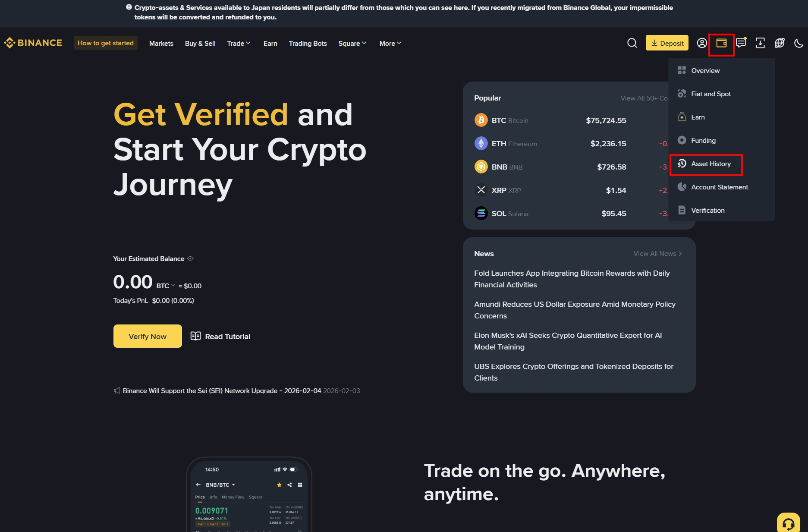Open the user profile icon
This screenshot has height=532, width=808.
click(702, 43)
